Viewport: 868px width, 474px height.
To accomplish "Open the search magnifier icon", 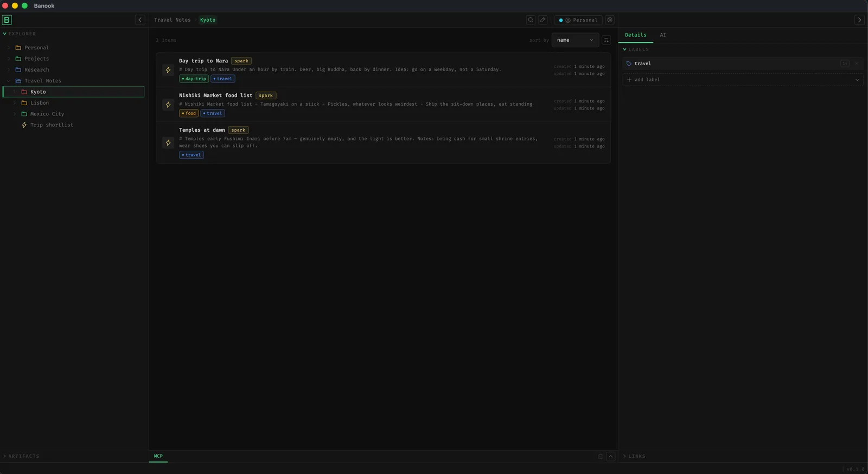I will [x=531, y=20].
